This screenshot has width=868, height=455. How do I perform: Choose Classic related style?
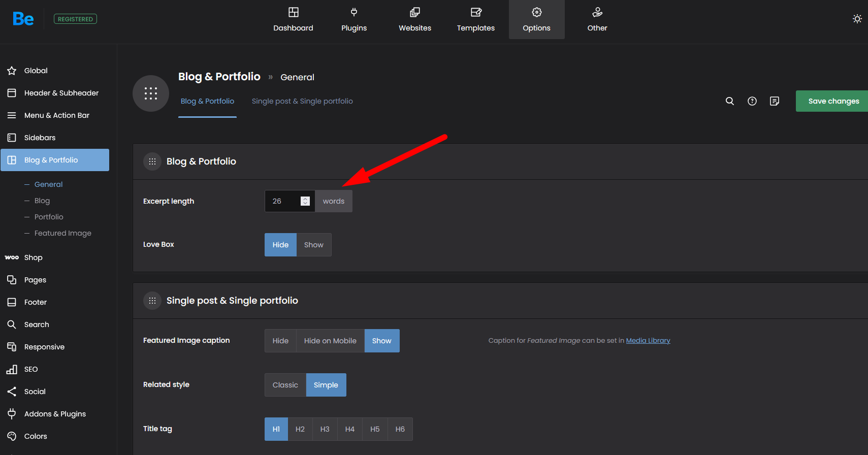coord(285,385)
